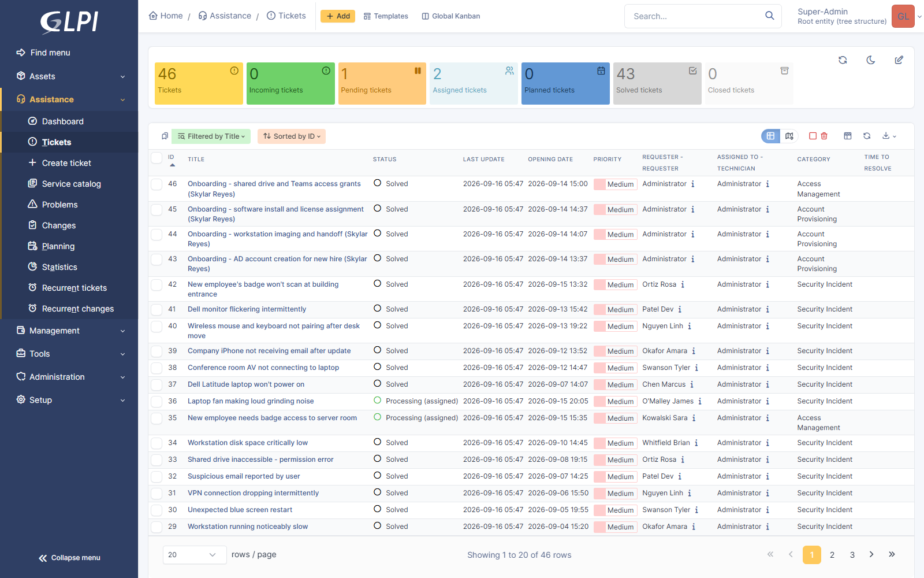The width and height of the screenshot is (924, 578).
Task: Click the dashboard refresh icon
Action: point(843,60)
